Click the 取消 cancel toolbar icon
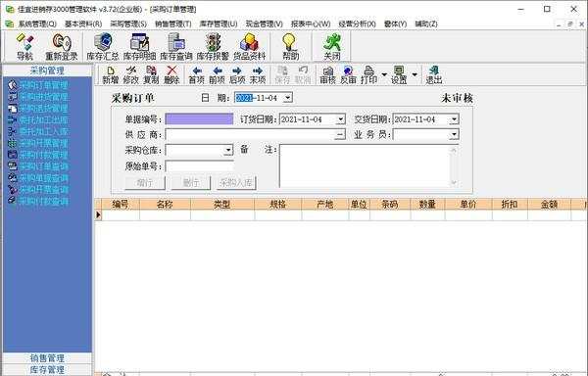 pos(303,74)
